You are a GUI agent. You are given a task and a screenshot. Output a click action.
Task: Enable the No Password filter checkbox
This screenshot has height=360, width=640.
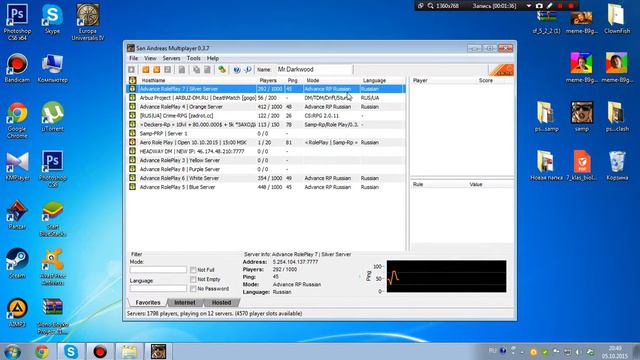(x=193, y=289)
